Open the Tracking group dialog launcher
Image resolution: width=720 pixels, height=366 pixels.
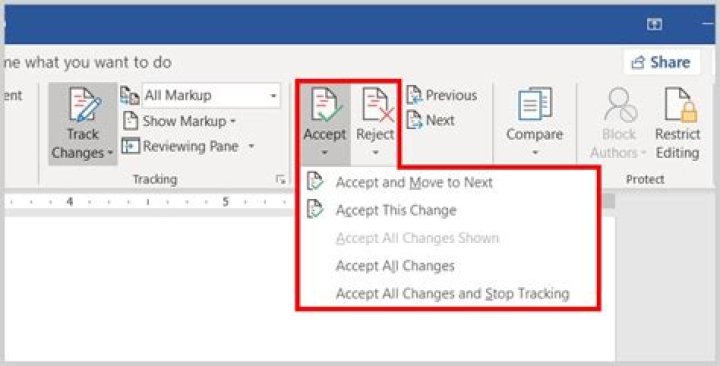tap(281, 180)
